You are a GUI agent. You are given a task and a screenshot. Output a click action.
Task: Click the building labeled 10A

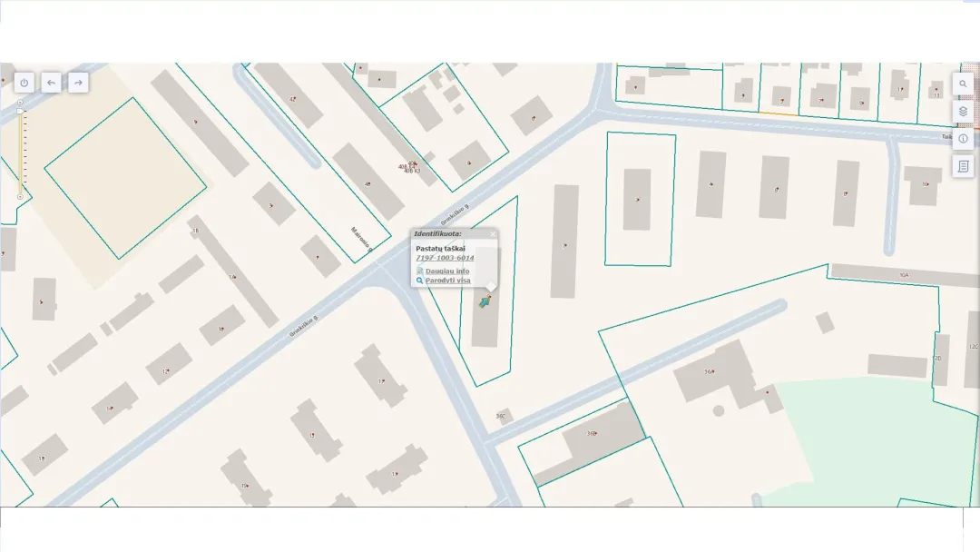(905, 275)
